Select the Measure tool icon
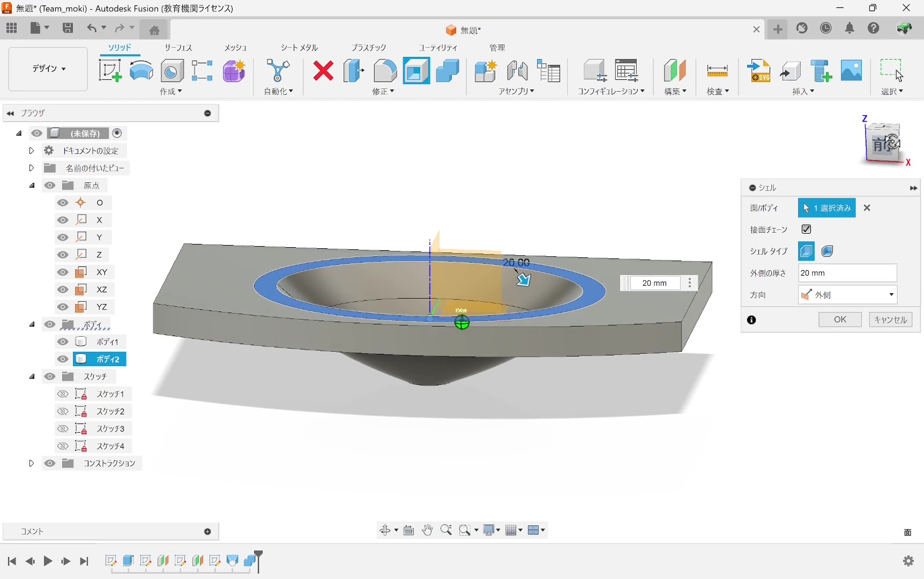The image size is (924, 579). pos(717,71)
